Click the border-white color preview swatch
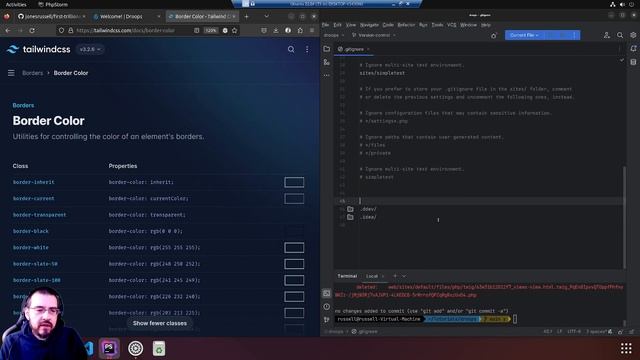The image size is (640, 360). 294,247
